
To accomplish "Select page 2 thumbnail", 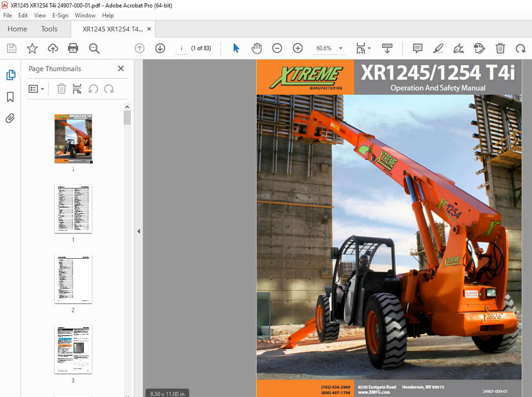I will [x=73, y=279].
